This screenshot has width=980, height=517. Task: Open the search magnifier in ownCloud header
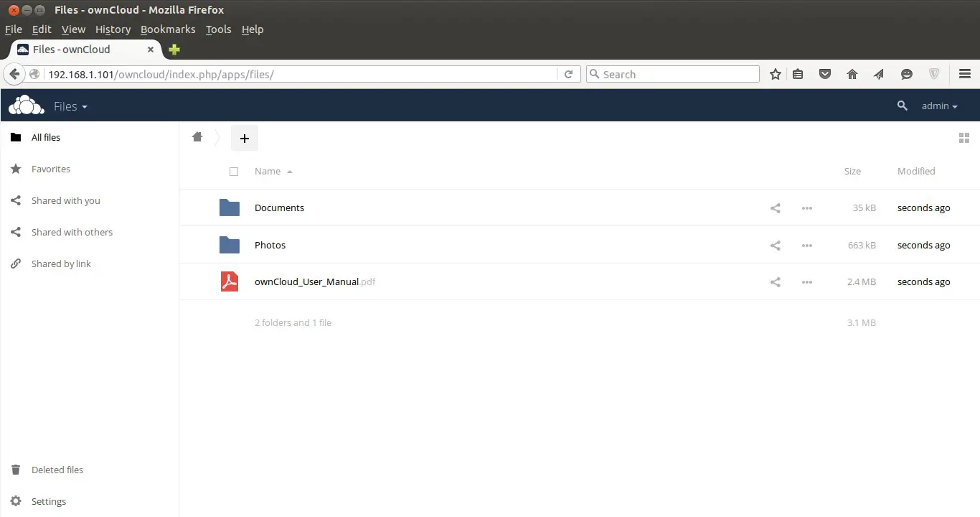click(903, 106)
